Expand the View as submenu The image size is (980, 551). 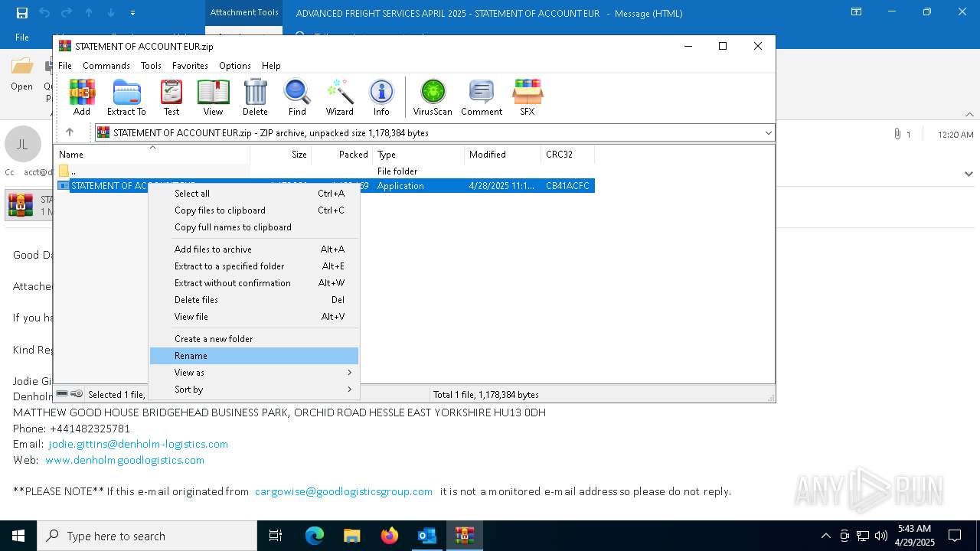coord(254,373)
